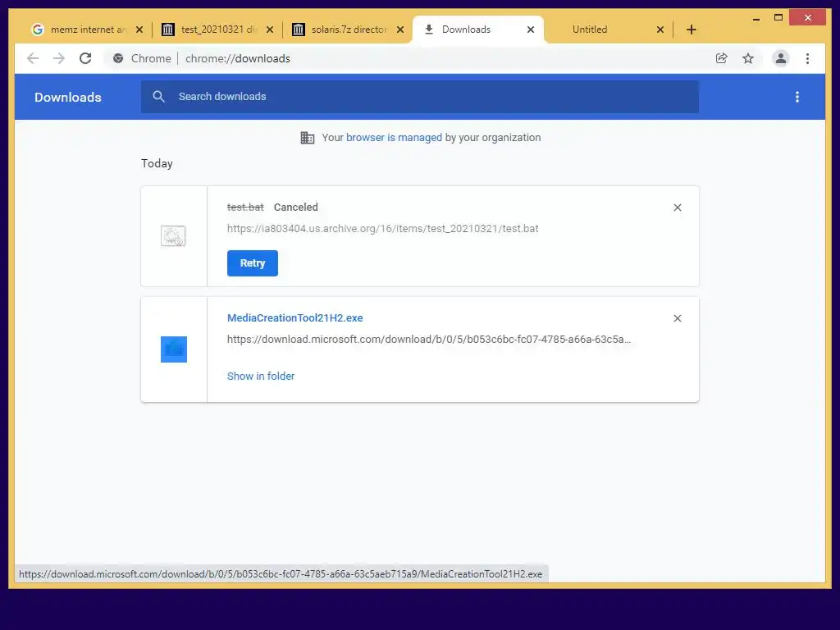Open a new tab with the plus button
The height and width of the screenshot is (630, 840).
point(691,30)
